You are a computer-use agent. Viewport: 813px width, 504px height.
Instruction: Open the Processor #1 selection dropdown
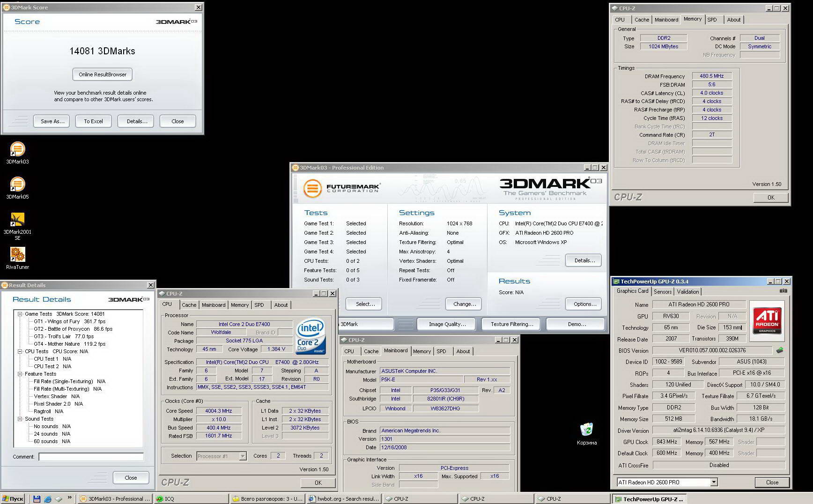pos(243,456)
